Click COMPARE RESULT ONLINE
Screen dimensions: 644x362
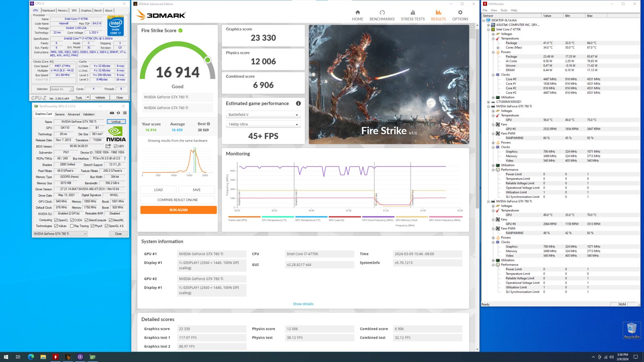(x=178, y=200)
